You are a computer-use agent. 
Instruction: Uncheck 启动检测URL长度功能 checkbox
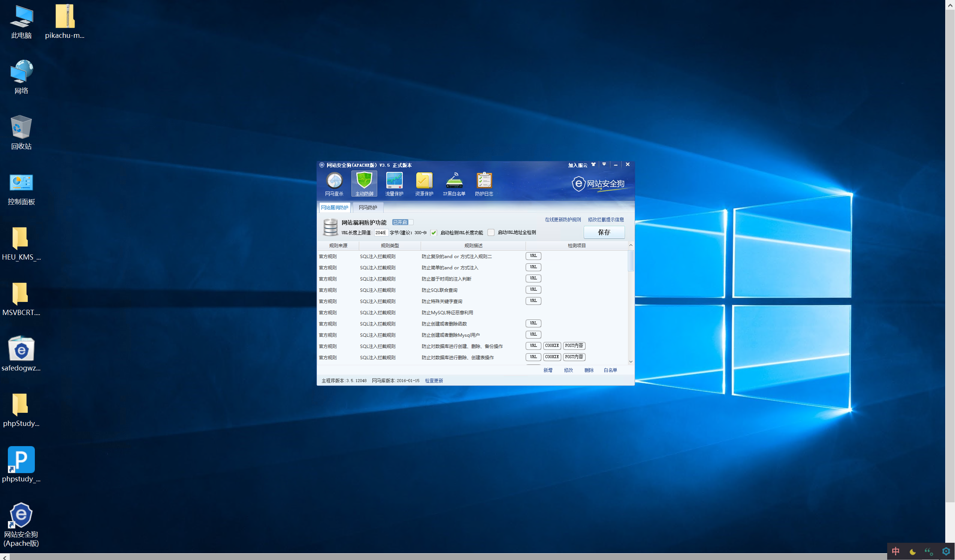pos(433,233)
